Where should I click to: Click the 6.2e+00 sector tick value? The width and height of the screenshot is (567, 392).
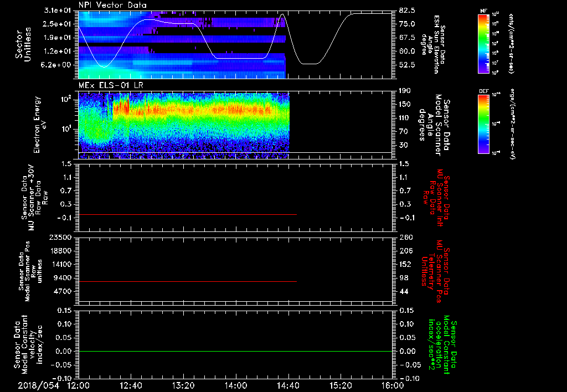(56, 65)
